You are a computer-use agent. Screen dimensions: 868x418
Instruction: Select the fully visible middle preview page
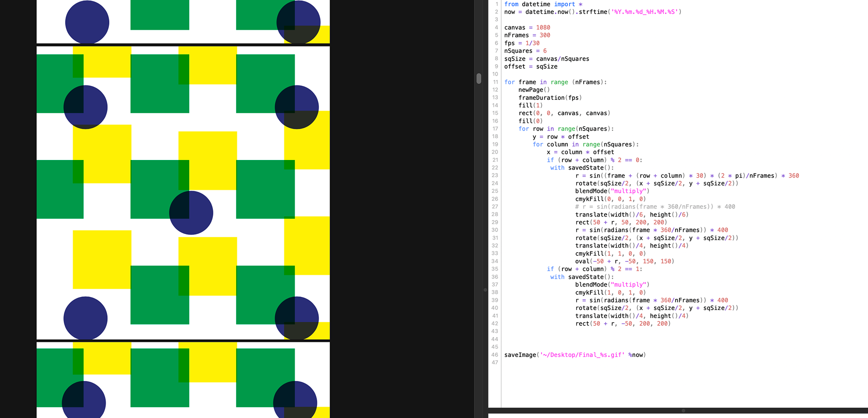click(x=183, y=193)
